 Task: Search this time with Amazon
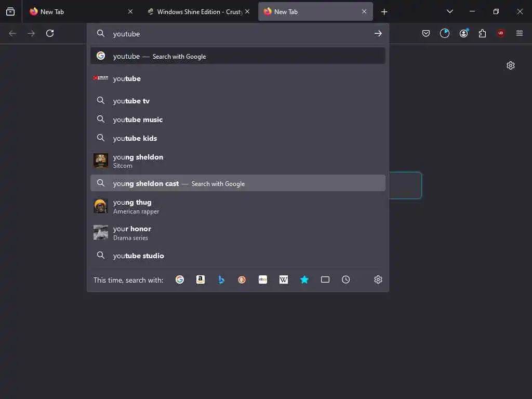[x=201, y=280]
